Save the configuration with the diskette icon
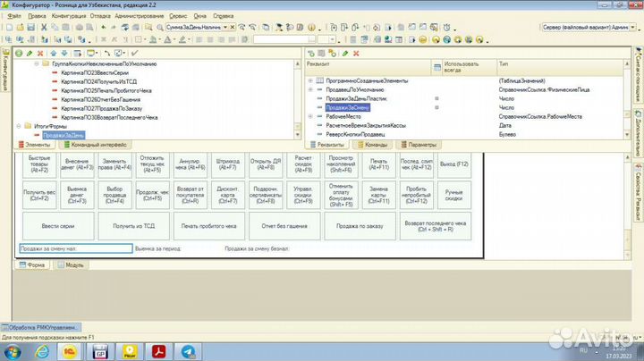 tap(30, 28)
